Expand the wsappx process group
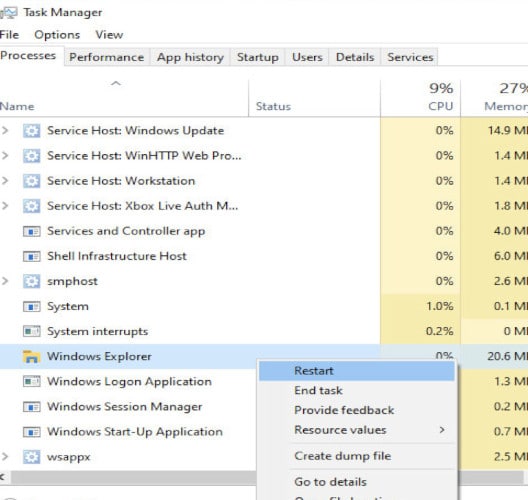528x500 pixels. [x=5, y=457]
